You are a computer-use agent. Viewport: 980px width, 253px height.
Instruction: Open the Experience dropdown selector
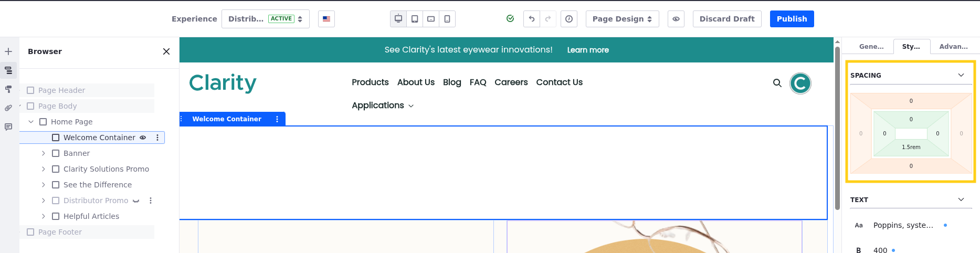(x=265, y=19)
